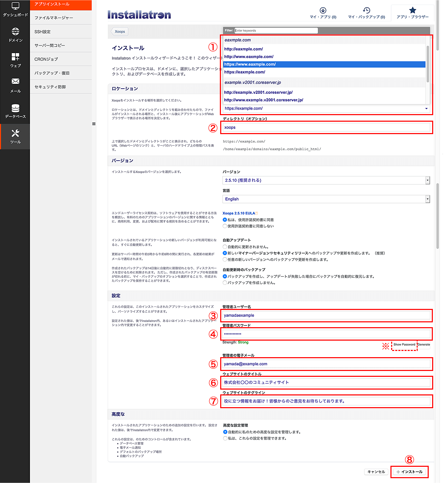Open the Xoops 2.5.10 EULA link
448x483 pixels.
tap(239, 213)
